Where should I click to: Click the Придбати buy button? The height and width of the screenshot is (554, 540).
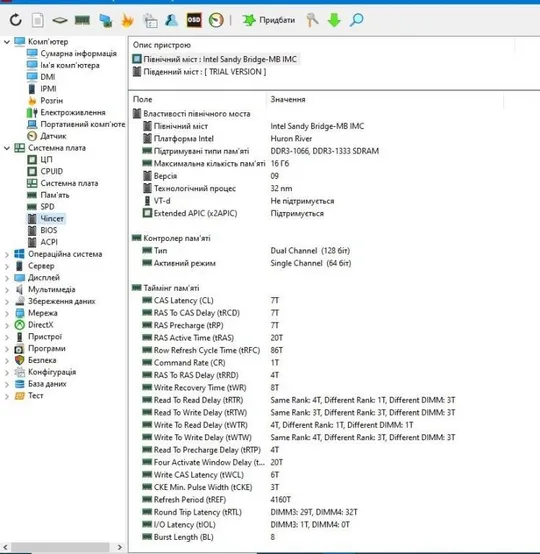click(x=268, y=20)
